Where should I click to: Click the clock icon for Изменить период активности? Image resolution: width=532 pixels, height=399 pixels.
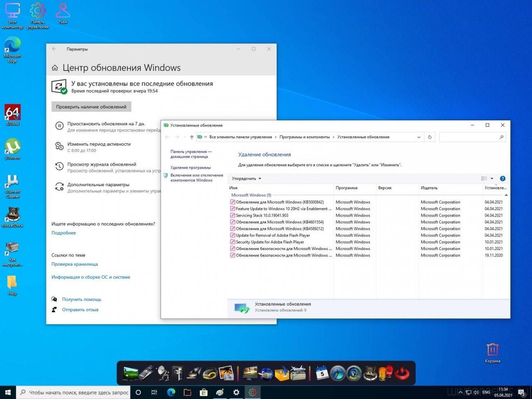[59, 146]
